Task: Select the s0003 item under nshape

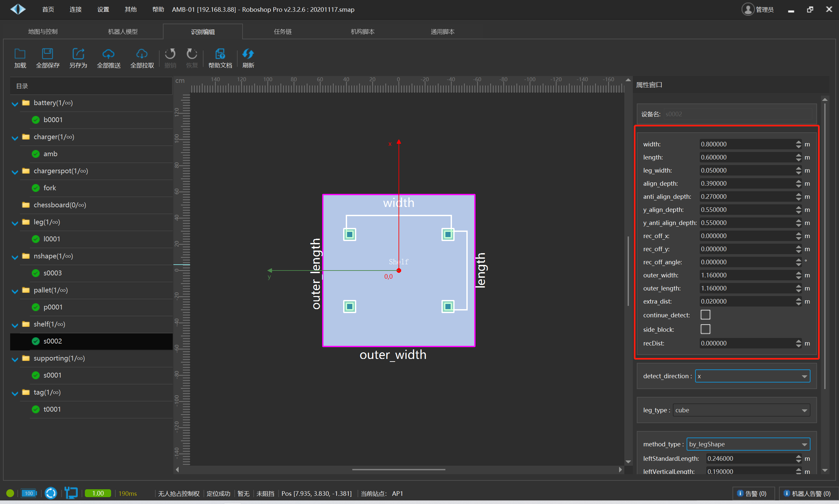Action: pyautogui.click(x=53, y=273)
